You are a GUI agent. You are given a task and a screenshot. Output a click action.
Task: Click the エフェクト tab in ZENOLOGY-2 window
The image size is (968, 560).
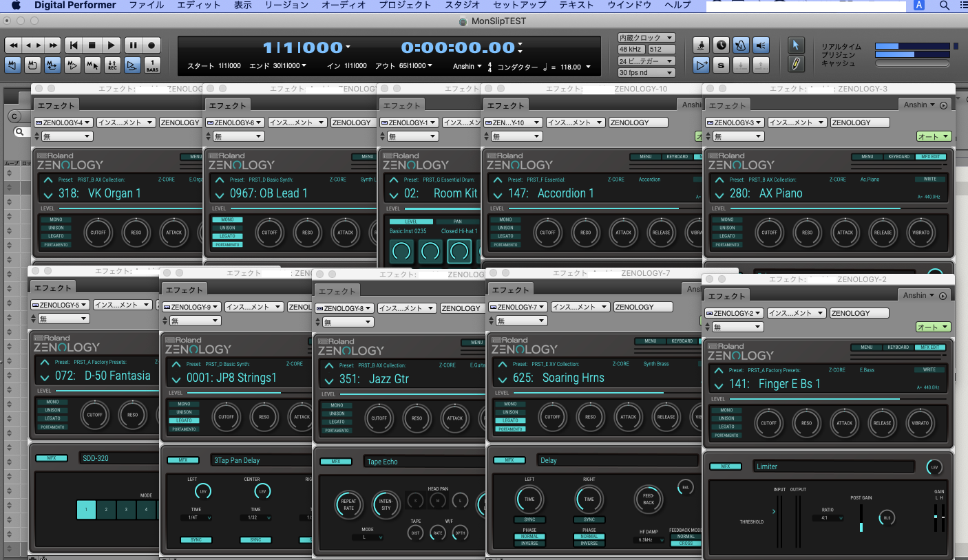click(x=727, y=296)
